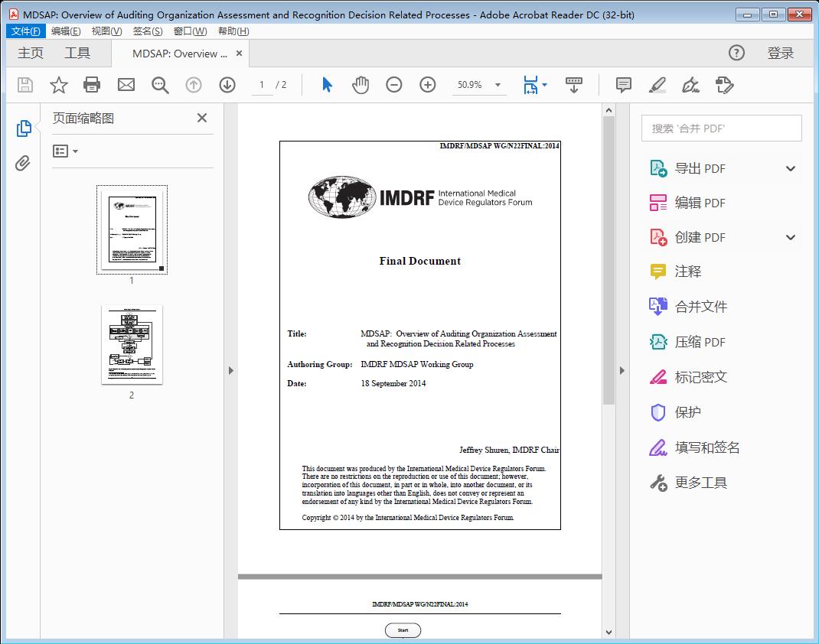
Task: Save the document with the disk icon
Action: [24, 84]
